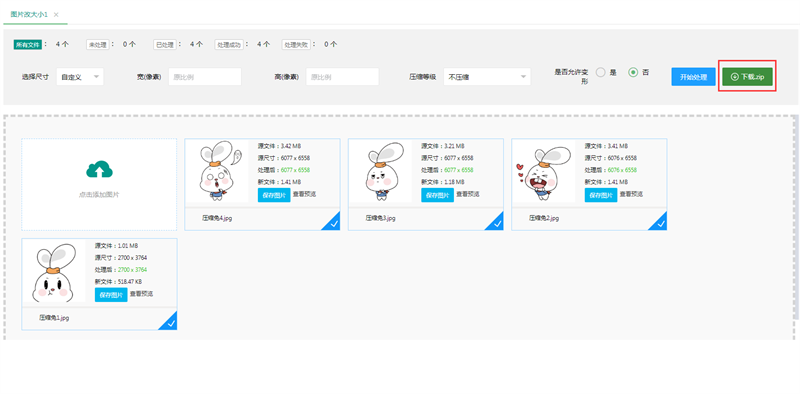Click the 高(像素) input field
Viewport: 800px width, 394px height.
pyautogui.click(x=342, y=77)
